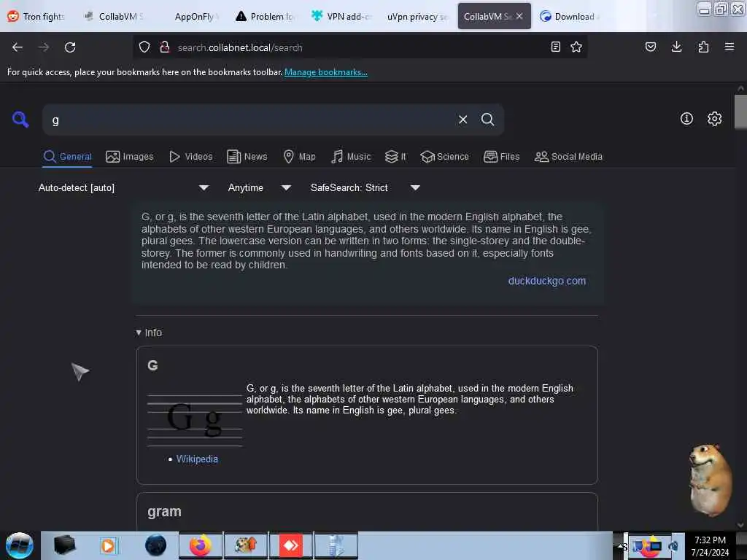Open the media player taskbar icon

[109, 545]
